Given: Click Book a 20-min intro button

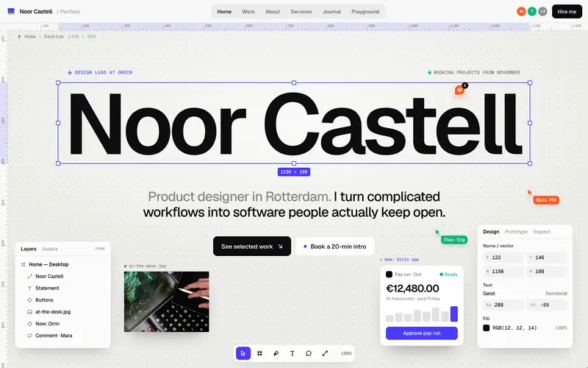Looking at the screenshot, I should tap(335, 247).
